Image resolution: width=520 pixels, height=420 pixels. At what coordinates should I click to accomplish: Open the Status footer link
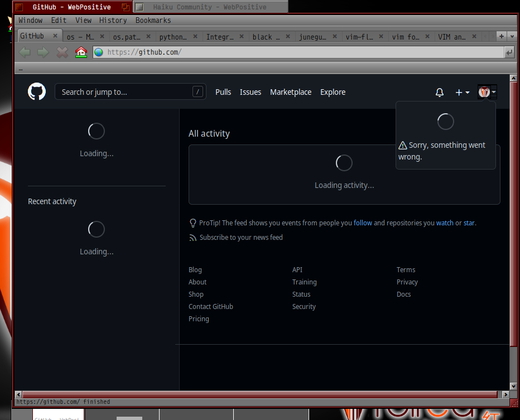click(301, 295)
